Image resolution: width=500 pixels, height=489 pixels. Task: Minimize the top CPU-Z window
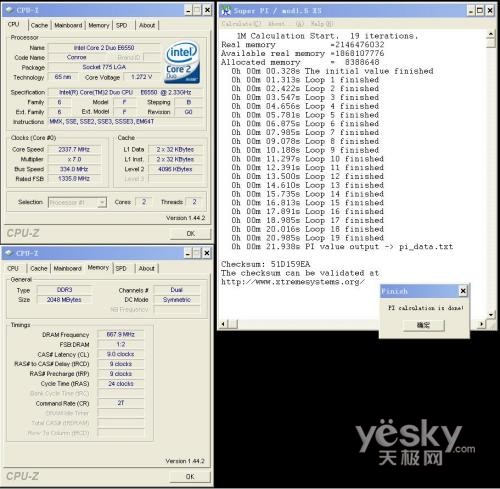click(x=188, y=10)
